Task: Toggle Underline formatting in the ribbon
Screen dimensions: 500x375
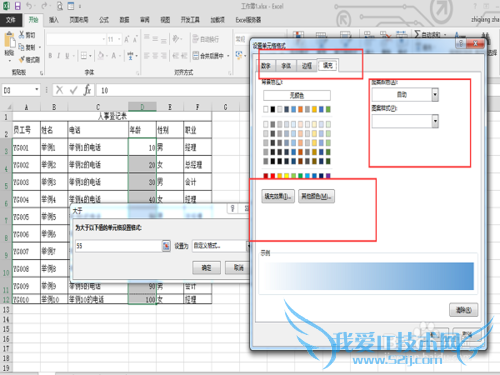Action: tap(67, 56)
